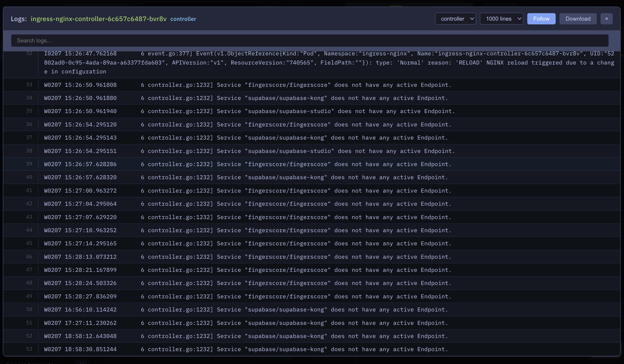624x364 pixels.
Task: Download the pod logs
Action: click(x=578, y=19)
